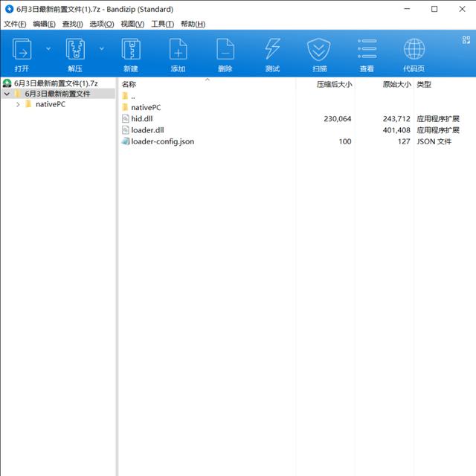The width and height of the screenshot is (476, 476).
Task: Open the 代码页 (Code page) globe icon
Action: [414, 50]
